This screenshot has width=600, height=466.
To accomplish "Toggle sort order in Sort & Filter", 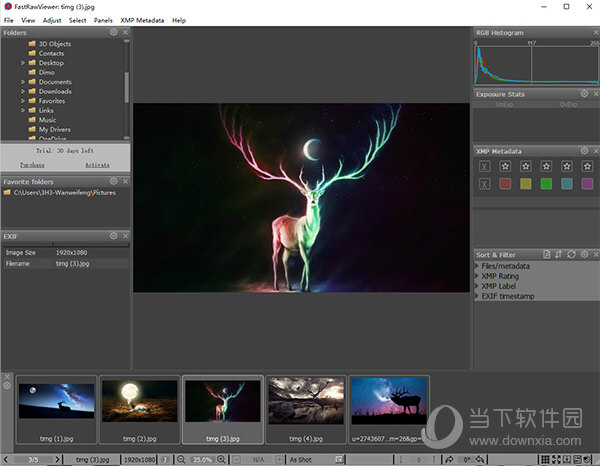I will pyautogui.click(x=559, y=254).
